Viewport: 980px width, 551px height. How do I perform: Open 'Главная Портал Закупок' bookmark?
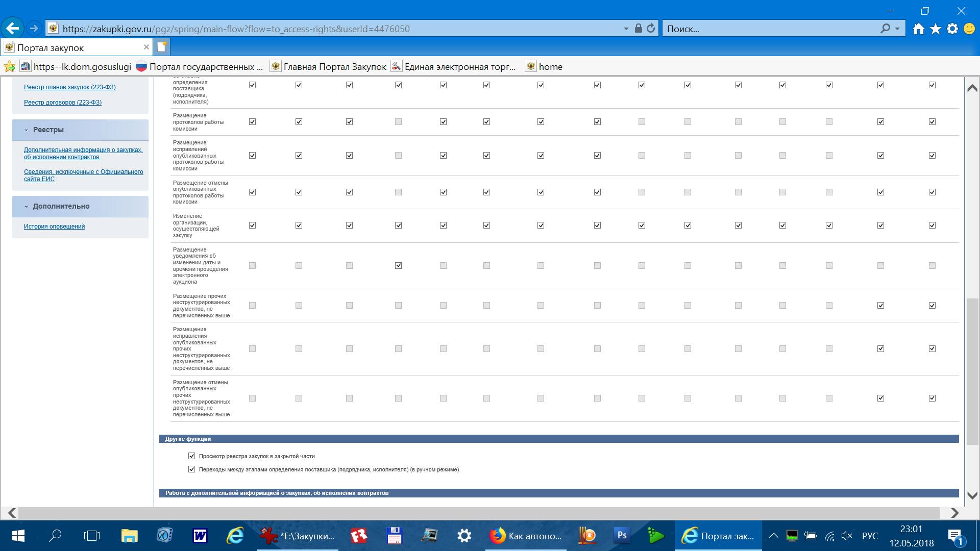click(334, 67)
